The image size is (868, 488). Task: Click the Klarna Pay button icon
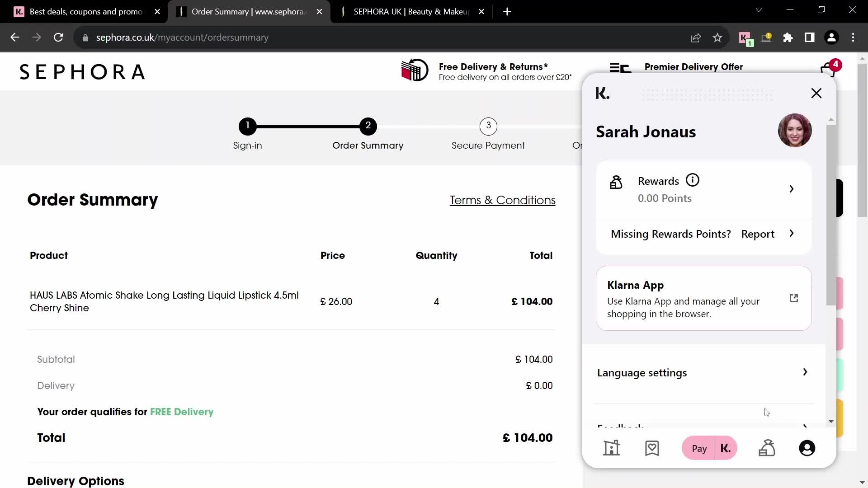point(711,449)
